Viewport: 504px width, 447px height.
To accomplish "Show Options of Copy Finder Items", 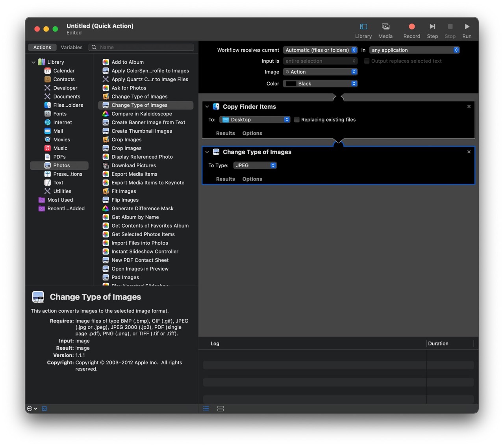I will click(x=252, y=134).
